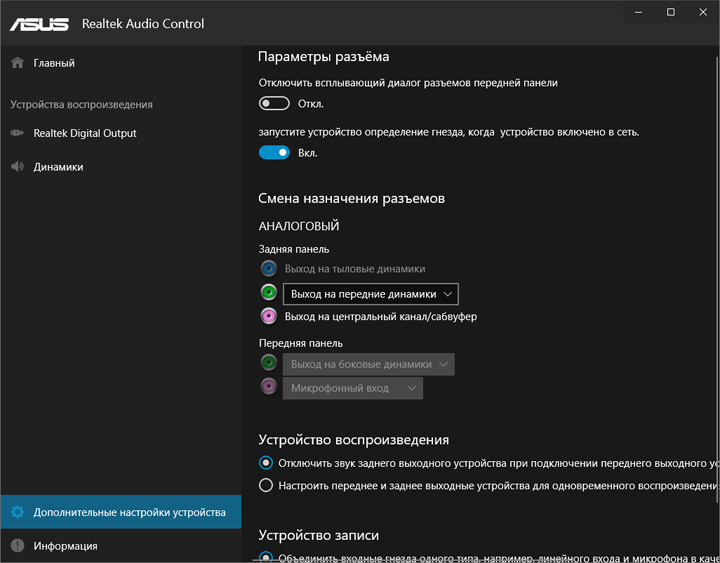
Task: Click the Откл. toggle label
Action: pos(311,104)
